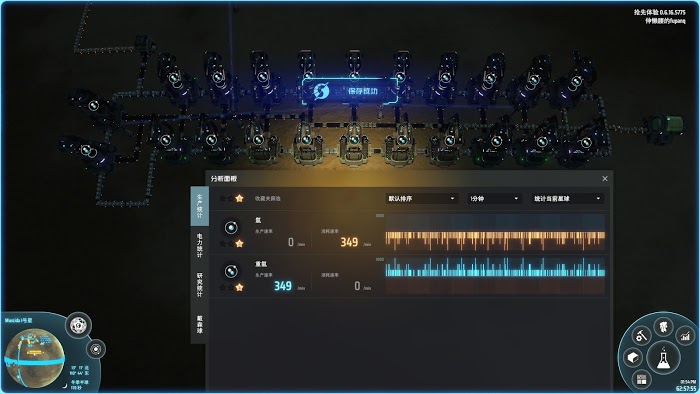Toggle the gold favorite star filter at top
This screenshot has height=394, width=700.
239,198
